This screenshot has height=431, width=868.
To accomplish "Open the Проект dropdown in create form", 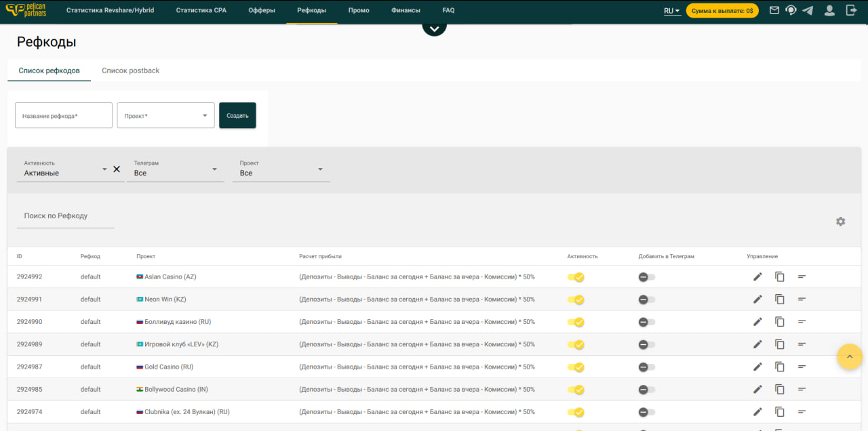I will (166, 115).
